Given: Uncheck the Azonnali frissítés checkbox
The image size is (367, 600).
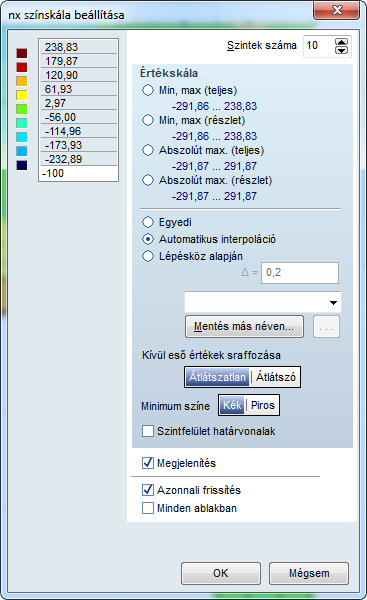Looking at the screenshot, I should click(x=148, y=490).
